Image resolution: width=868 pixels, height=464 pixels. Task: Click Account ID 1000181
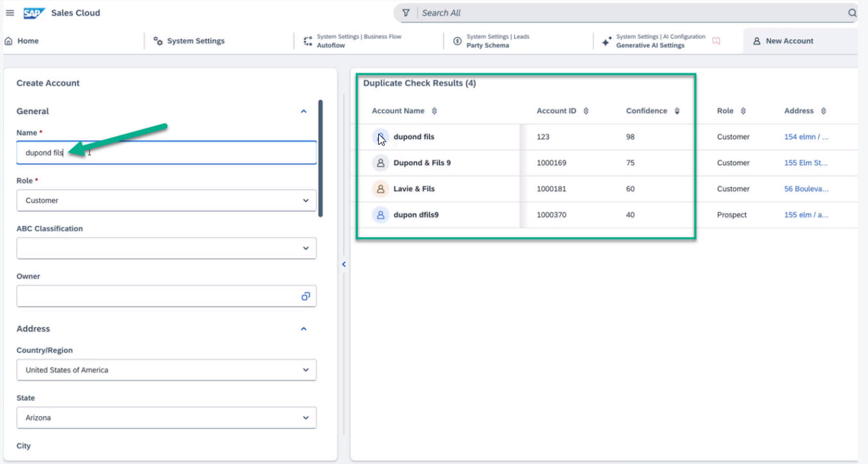(x=551, y=189)
